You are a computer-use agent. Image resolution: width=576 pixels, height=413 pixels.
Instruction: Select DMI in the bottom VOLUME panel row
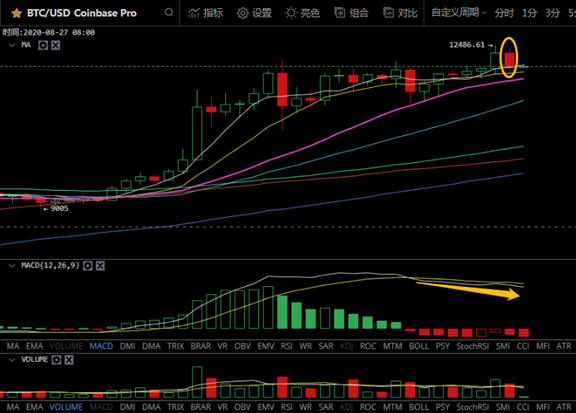[127, 407]
